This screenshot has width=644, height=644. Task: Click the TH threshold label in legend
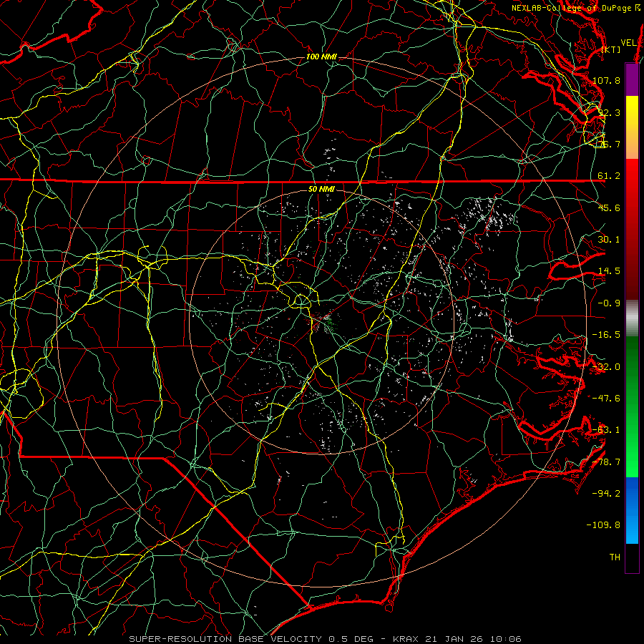pyautogui.click(x=615, y=557)
